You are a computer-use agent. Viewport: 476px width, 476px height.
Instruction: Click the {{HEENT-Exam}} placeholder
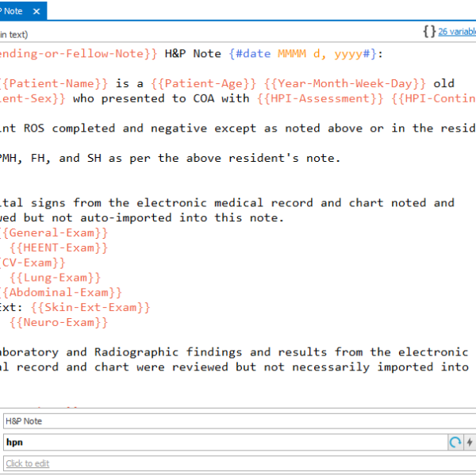(59, 248)
